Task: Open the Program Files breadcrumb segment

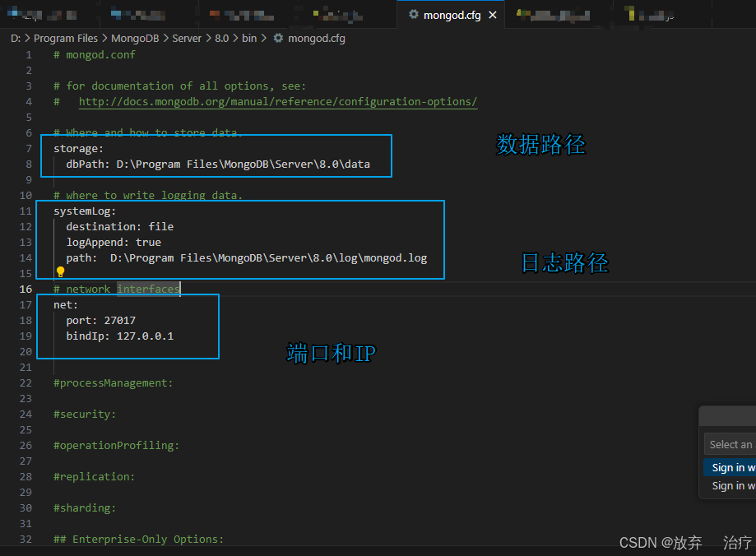Action: (x=66, y=38)
